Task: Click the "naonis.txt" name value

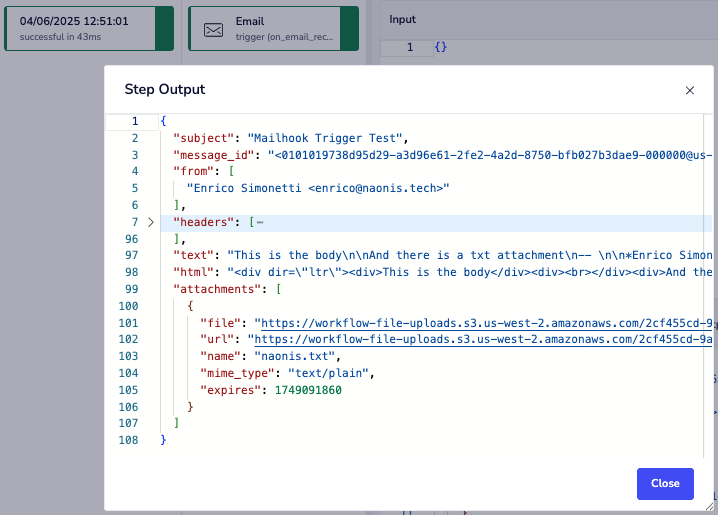Action: click(x=294, y=356)
